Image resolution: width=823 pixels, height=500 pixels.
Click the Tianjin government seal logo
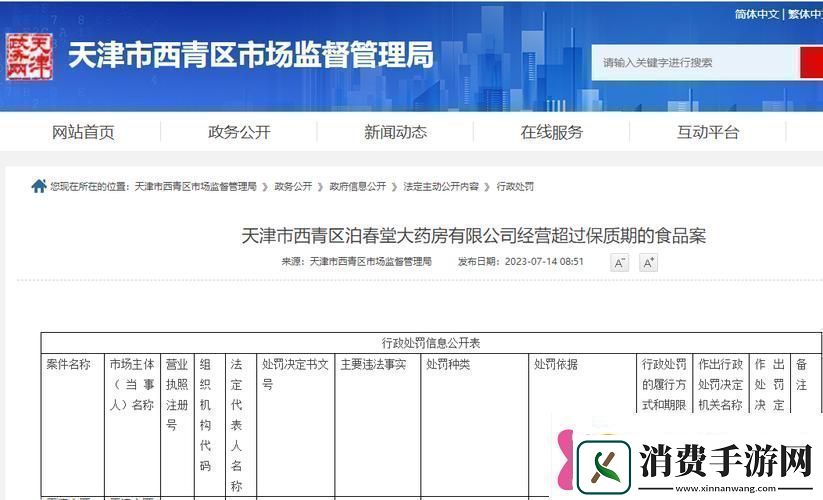(x=29, y=57)
